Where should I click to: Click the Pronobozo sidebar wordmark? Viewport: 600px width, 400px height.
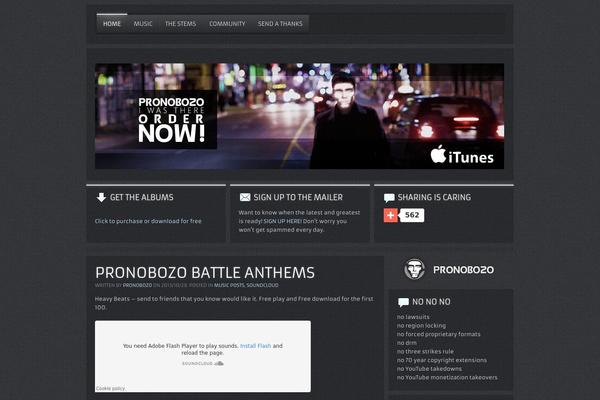click(463, 270)
